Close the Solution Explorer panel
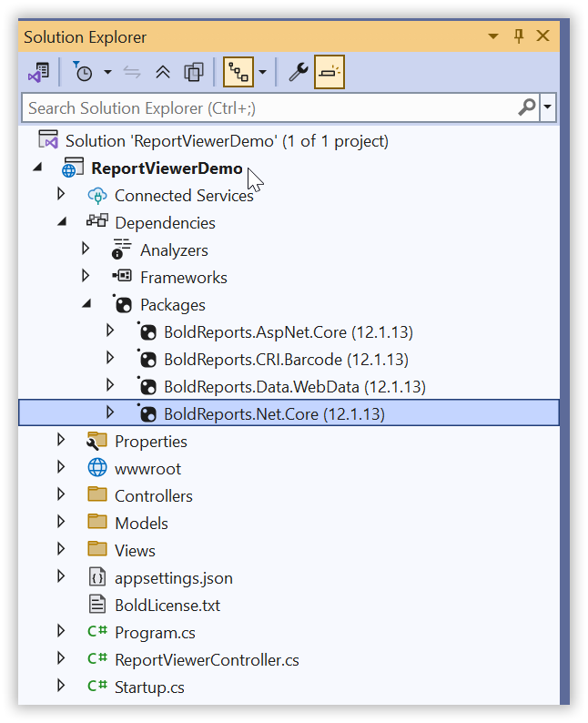The image size is (588, 723). pyautogui.click(x=543, y=36)
